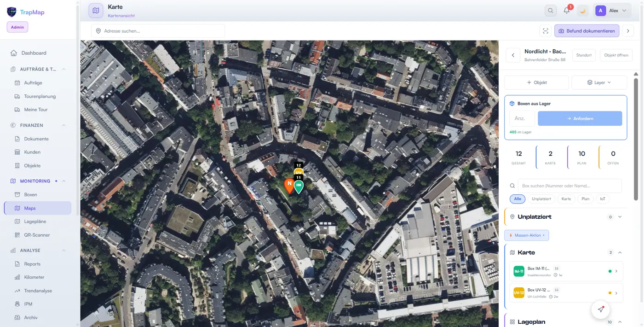Click the IM-11 green badge icon
The width and height of the screenshot is (644, 327).
519,271
